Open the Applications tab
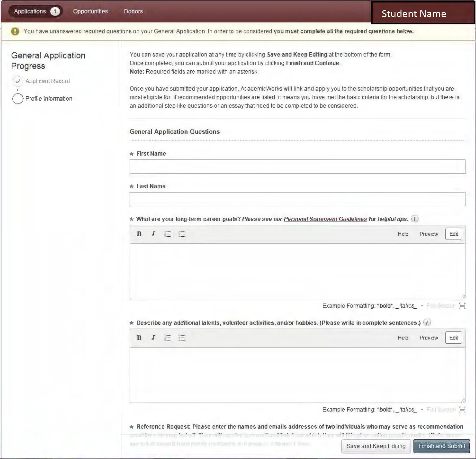 (x=36, y=11)
